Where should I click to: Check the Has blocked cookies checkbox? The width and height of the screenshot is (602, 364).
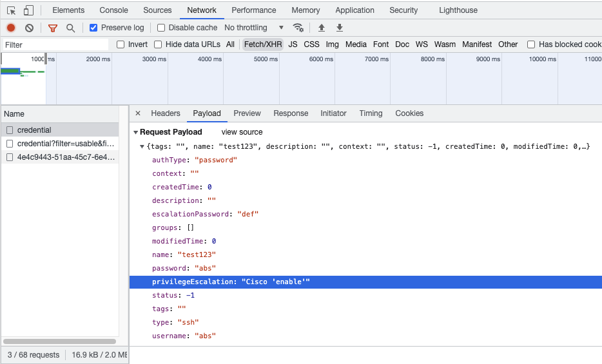click(531, 44)
